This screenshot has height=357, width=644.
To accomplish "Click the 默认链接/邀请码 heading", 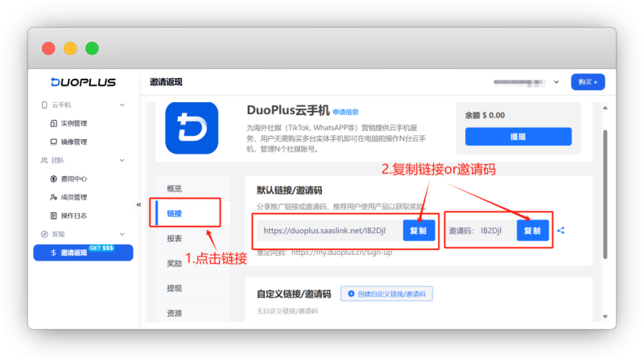I will [x=289, y=191].
